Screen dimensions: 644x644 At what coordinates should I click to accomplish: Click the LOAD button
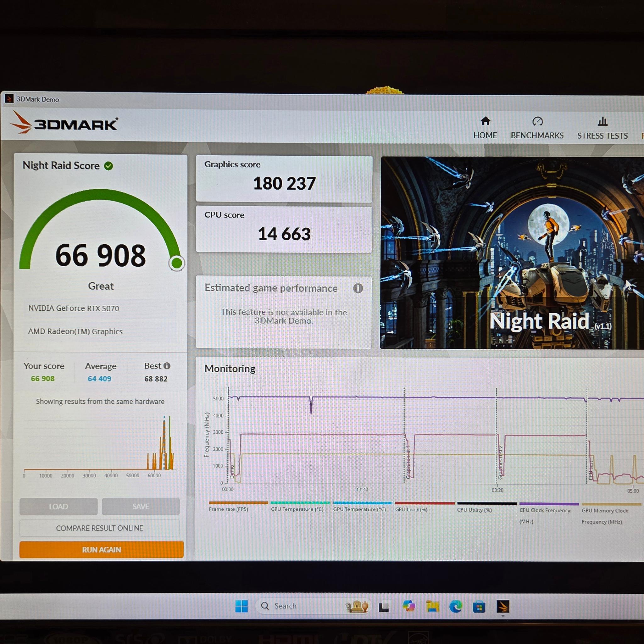point(58,506)
